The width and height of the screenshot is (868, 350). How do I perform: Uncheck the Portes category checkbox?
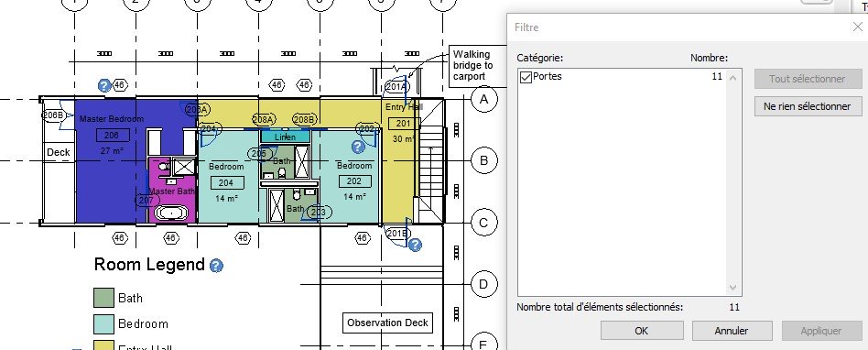526,78
